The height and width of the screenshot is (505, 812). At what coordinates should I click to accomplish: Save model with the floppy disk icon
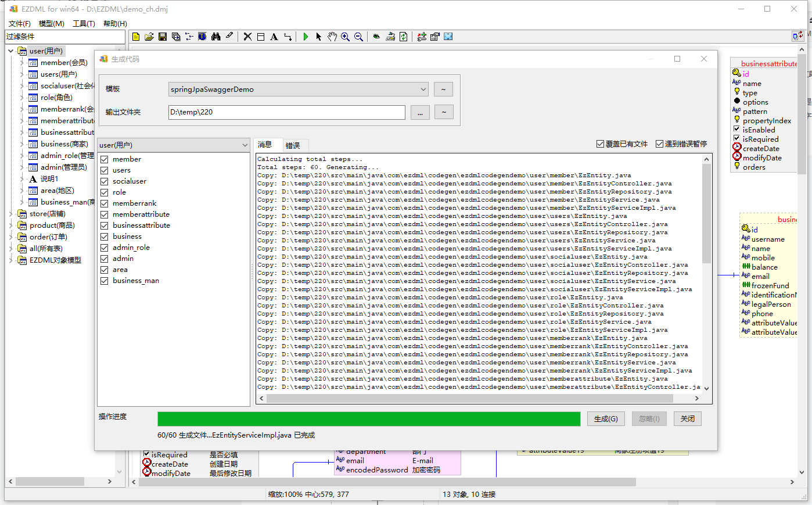[x=163, y=37]
